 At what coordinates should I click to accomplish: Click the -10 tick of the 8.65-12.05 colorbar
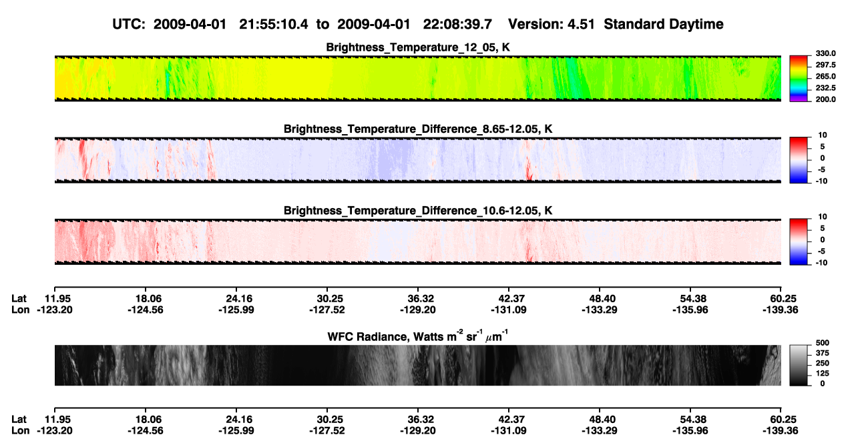(821, 181)
